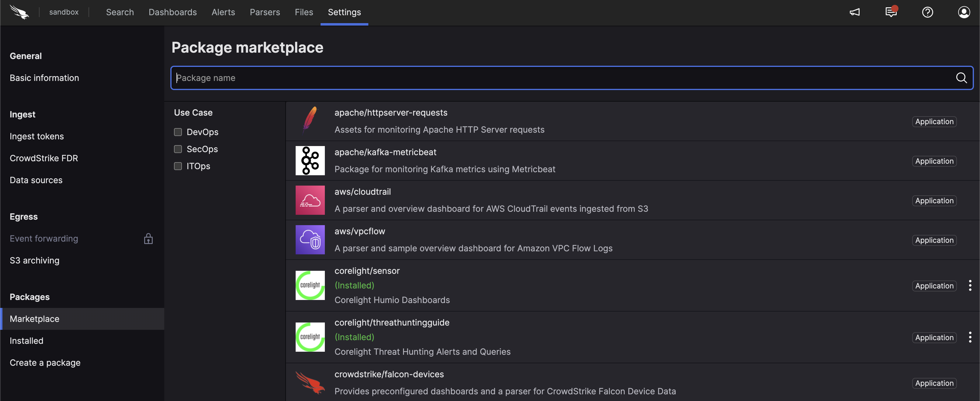
Task: Enable the DevOps use case filter
Action: pyautogui.click(x=178, y=132)
